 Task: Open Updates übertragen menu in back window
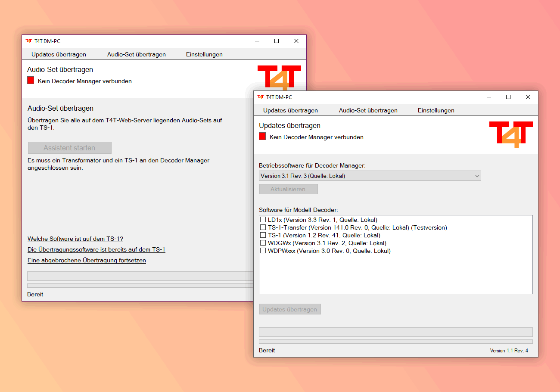[59, 54]
